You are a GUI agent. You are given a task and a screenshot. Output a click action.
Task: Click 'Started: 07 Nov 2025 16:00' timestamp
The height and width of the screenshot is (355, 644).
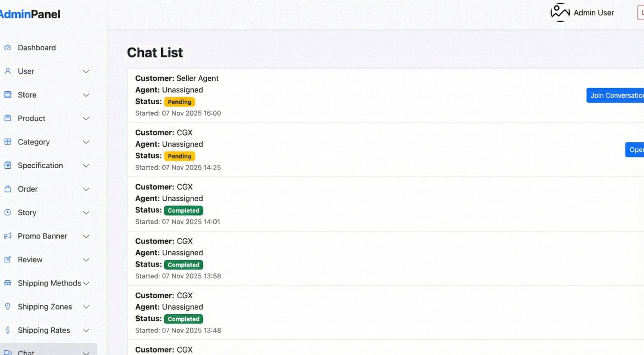[x=178, y=113]
